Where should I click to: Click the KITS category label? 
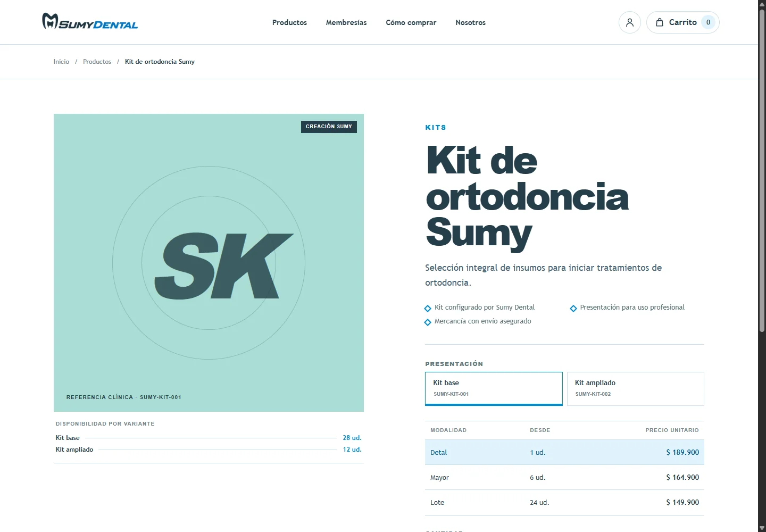point(436,127)
